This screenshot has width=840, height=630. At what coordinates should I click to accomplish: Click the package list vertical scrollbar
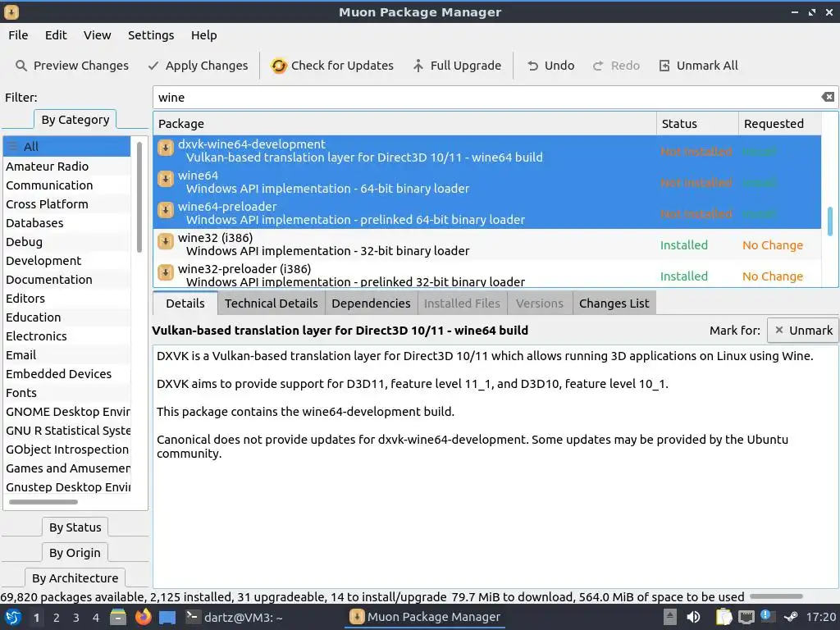point(830,221)
